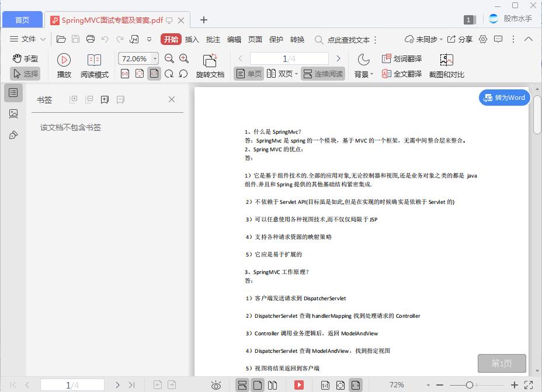Rotate view counterclockwise in ribbon
Viewport: 542px width, 392px height.
(x=183, y=74)
